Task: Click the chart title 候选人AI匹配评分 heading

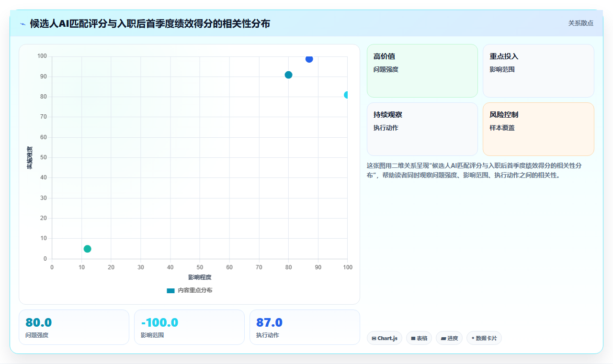Action: pyautogui.click(x=150, y=23)
